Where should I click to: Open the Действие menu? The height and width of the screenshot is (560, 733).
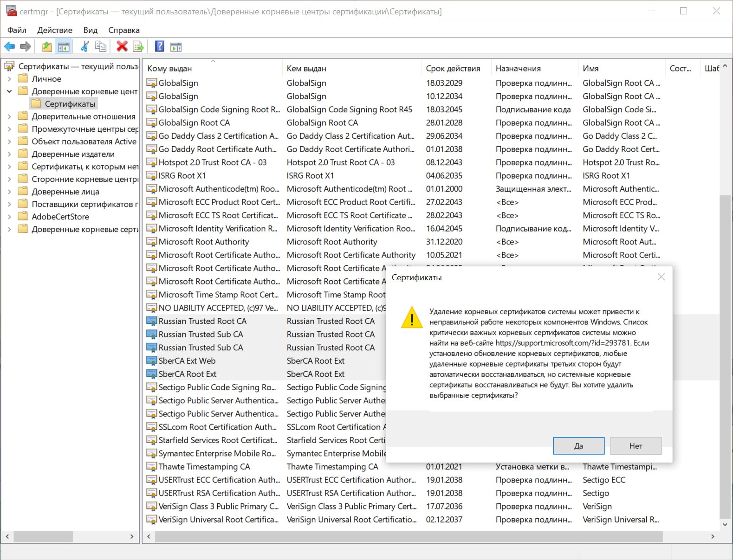pyautogui.click(x=55, y=30)
